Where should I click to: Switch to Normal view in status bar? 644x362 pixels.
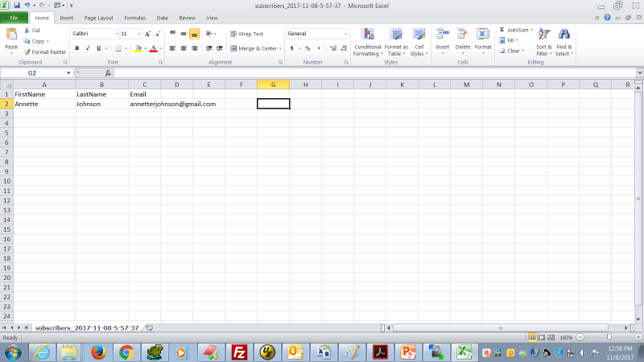532,337
